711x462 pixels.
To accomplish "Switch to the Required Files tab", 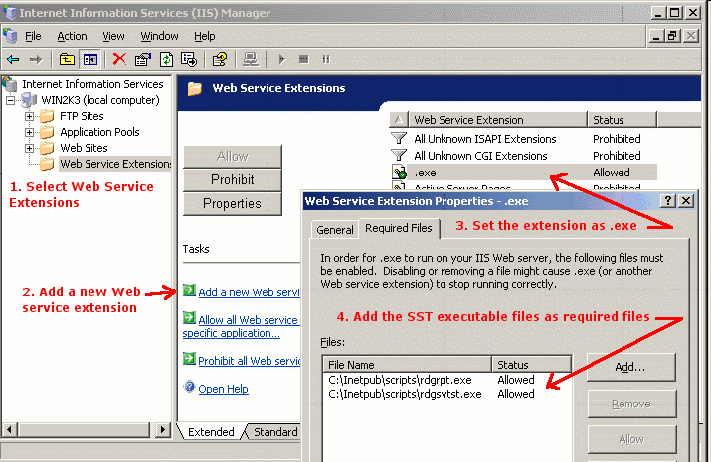I will pyautogui.click(x=399, y=228).
